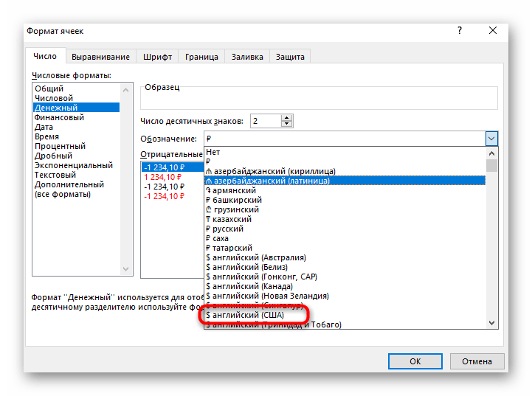Choose грузинский currency option
Viewport: 532px width, 396px height.
click(345, 209)
